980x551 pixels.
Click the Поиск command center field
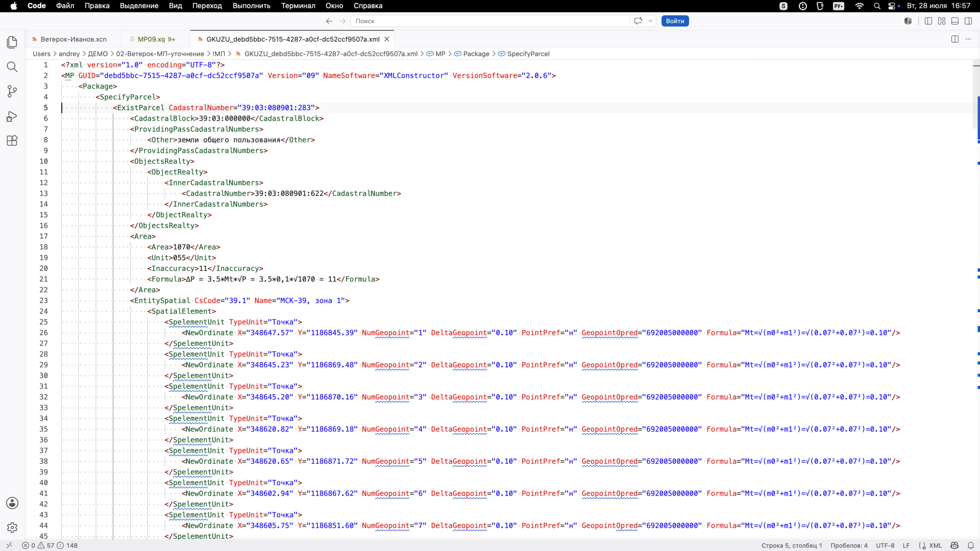tap(490, 21)
